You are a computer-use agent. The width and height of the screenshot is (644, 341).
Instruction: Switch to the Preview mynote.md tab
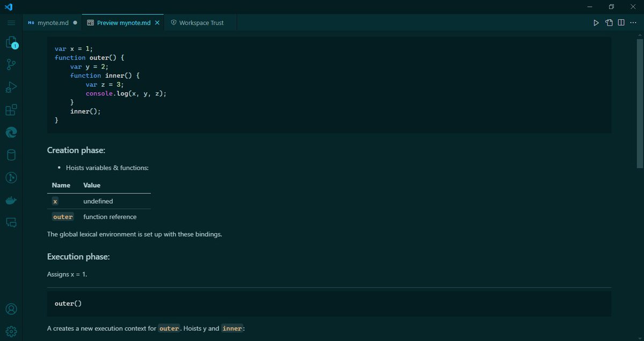123,23
